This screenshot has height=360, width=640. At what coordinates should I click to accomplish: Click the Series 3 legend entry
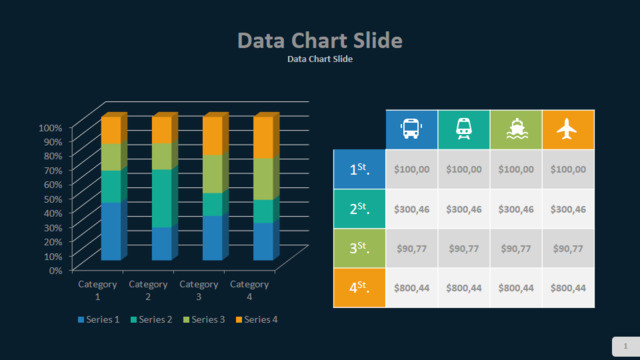(x=204, y=320)
